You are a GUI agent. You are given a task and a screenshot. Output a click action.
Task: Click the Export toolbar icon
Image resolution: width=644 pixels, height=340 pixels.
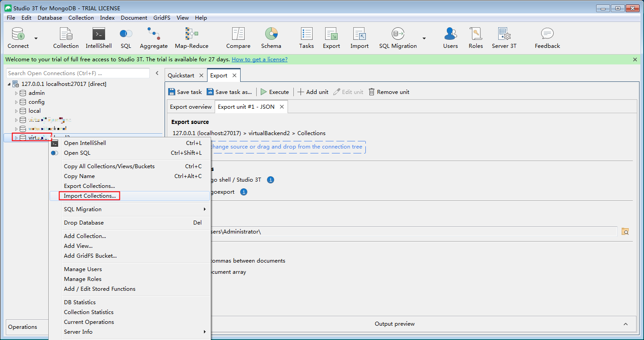[331, 38]
